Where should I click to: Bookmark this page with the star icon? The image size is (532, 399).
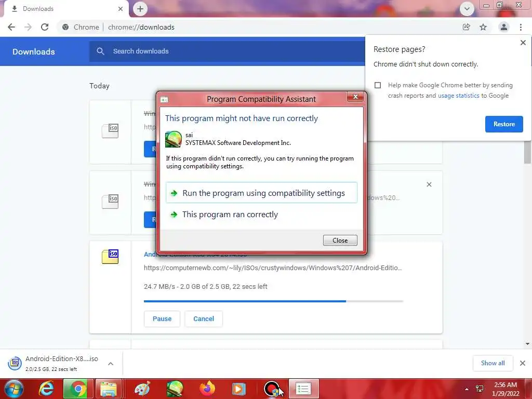(x=483, y=27)
